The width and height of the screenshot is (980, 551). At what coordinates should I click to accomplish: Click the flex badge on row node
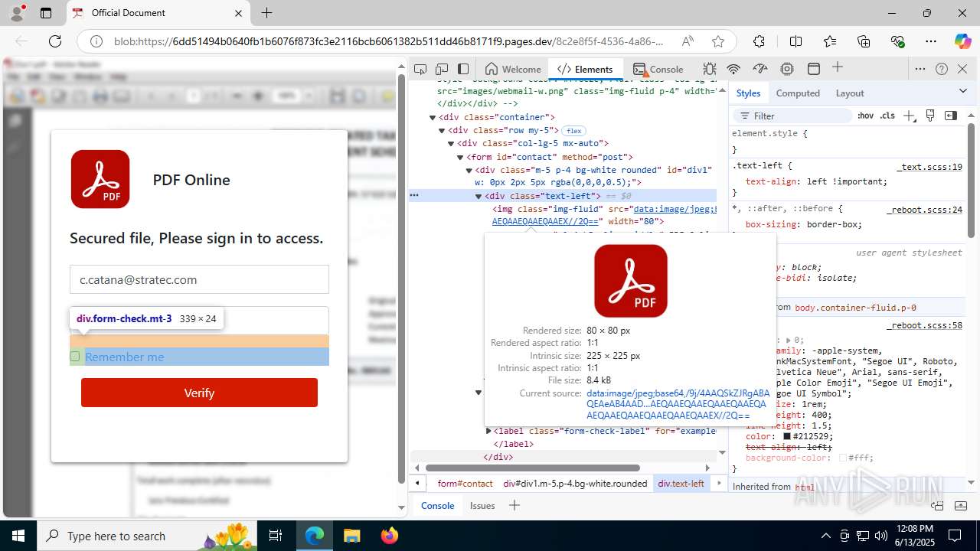(x=573, y=131)
